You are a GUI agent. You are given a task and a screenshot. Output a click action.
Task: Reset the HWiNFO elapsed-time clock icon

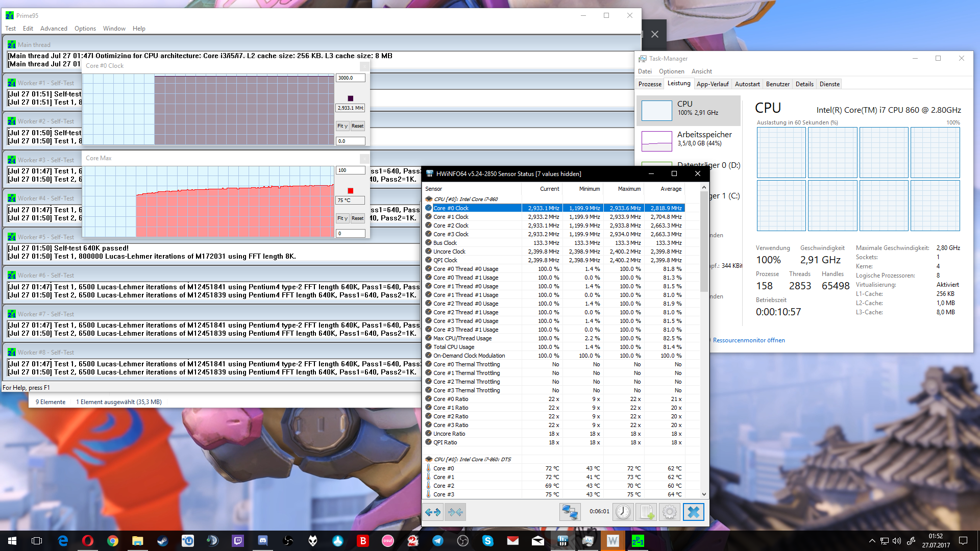click(623, 512)
